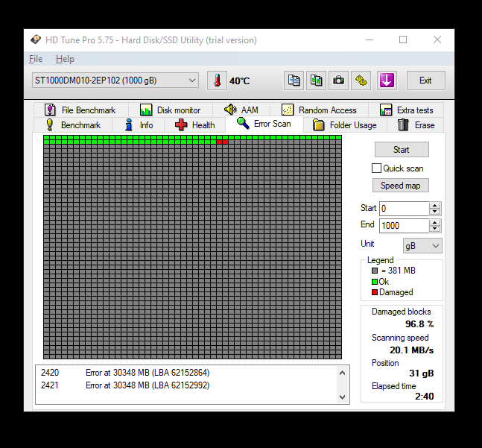482x448 pixels.
Task: Click the Extra tests tab icon
Action: tap(385, 110)
